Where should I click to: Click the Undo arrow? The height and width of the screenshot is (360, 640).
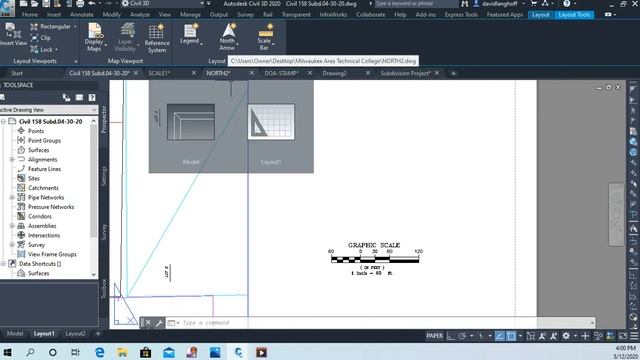[x=92, y=4]
